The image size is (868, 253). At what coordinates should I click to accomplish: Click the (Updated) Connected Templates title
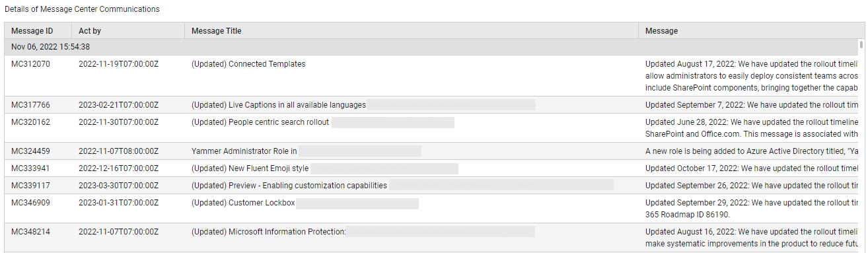248,64
